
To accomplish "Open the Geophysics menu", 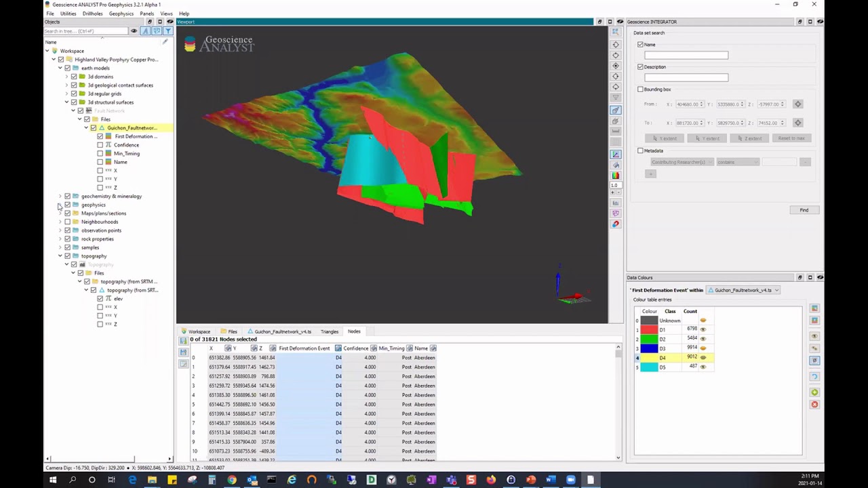I will point(121,14).
